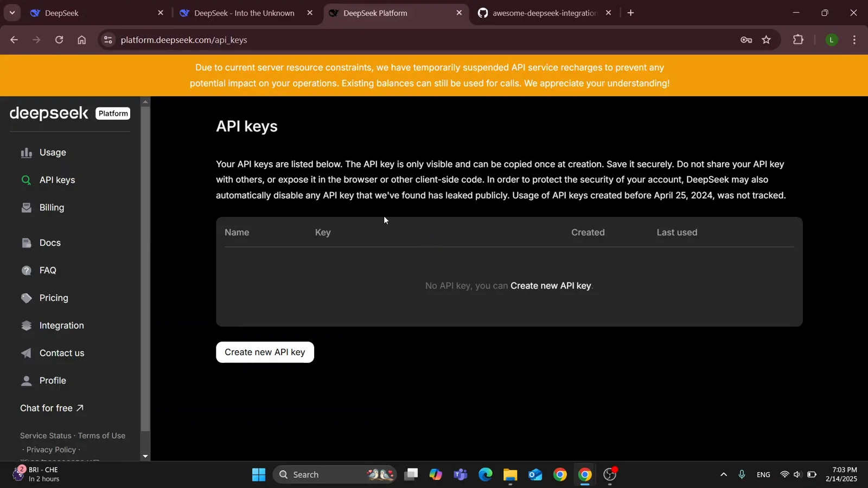This screenshot has width=868, height=488.
Task: Open Windows Start menu
Action: (x=259, y=475)
